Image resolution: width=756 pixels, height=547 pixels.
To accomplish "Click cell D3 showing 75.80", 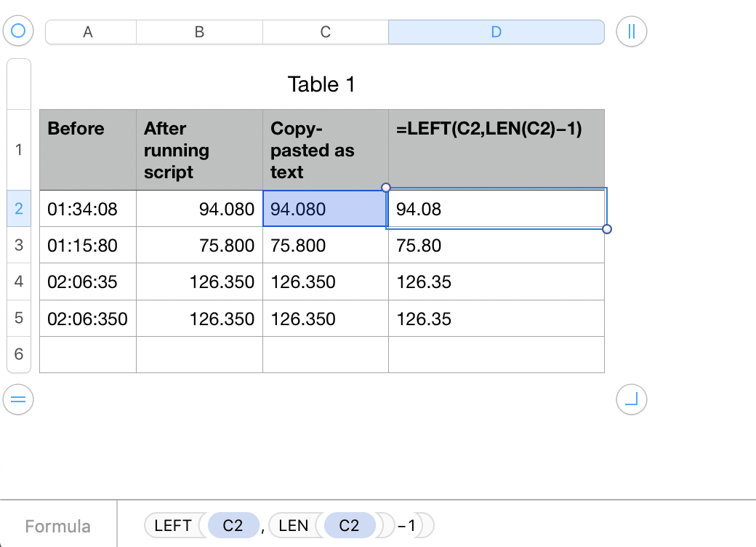I will click(496, 246).
